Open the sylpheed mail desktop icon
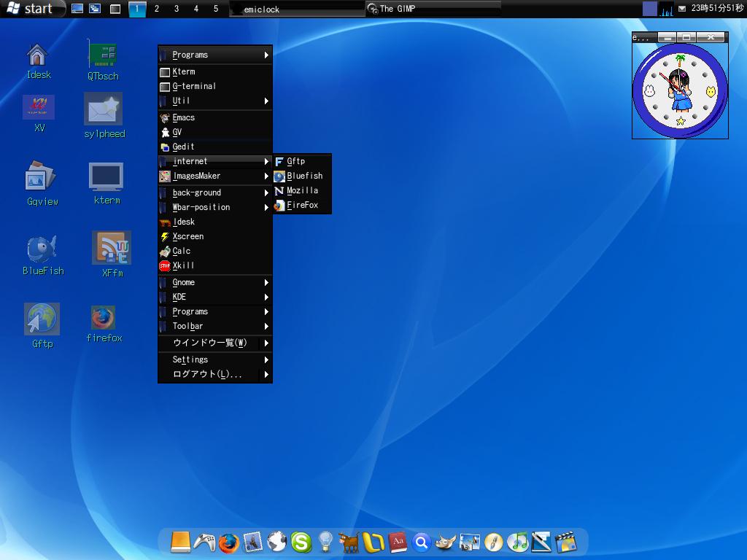The image size is (747, 560). (x=104, y=110)
